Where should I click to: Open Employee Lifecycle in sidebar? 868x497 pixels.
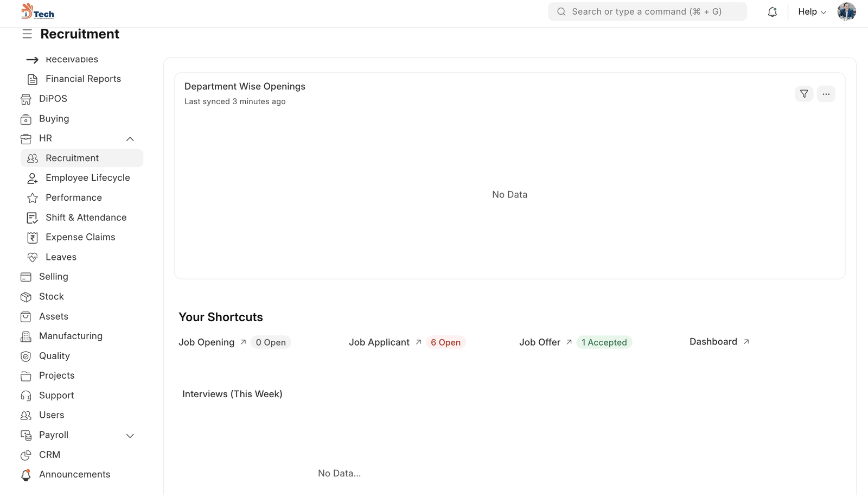click(87, 178)
